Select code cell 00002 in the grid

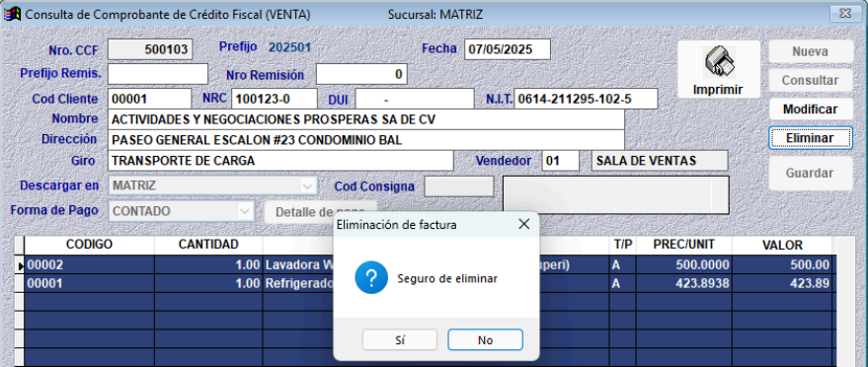[89, 264]
